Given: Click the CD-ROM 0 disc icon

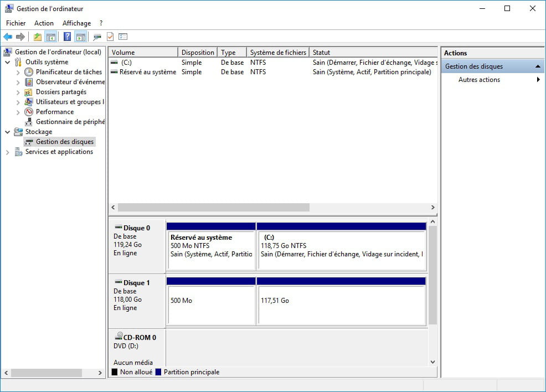Looking at the screenshot, I should click(119, 336).
